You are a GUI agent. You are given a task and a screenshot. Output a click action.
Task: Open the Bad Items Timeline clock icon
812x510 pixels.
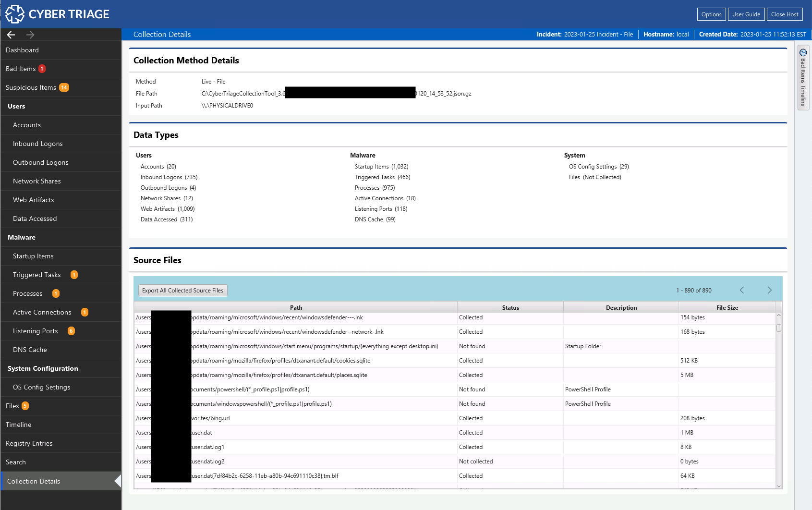(x=803, y=52)
